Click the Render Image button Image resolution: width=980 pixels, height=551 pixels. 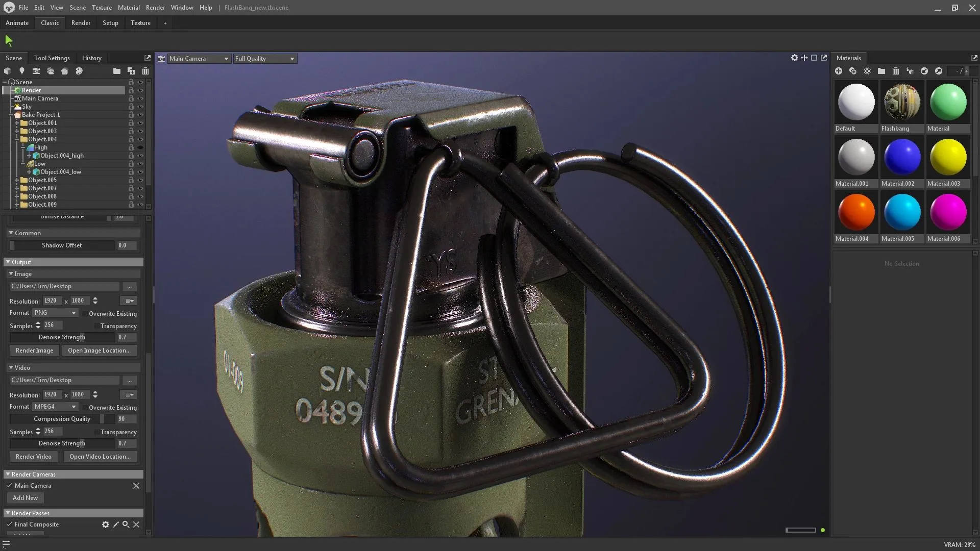34,350
